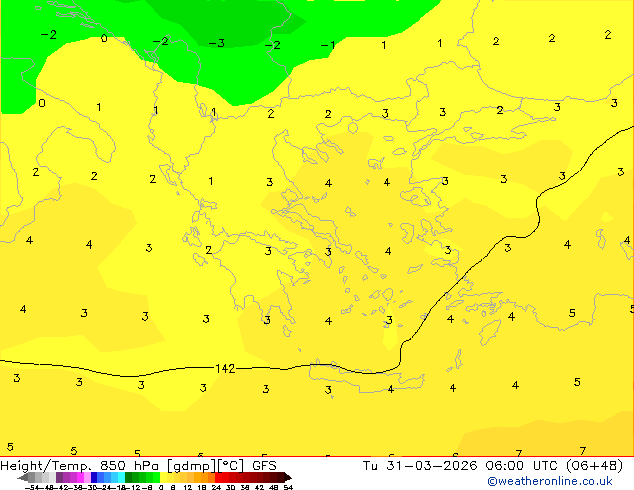Click the -3 temperature value in the dark green area
The width and height of the screenshot is (634, 490).
pyautogui.click(x=217, y=43)
